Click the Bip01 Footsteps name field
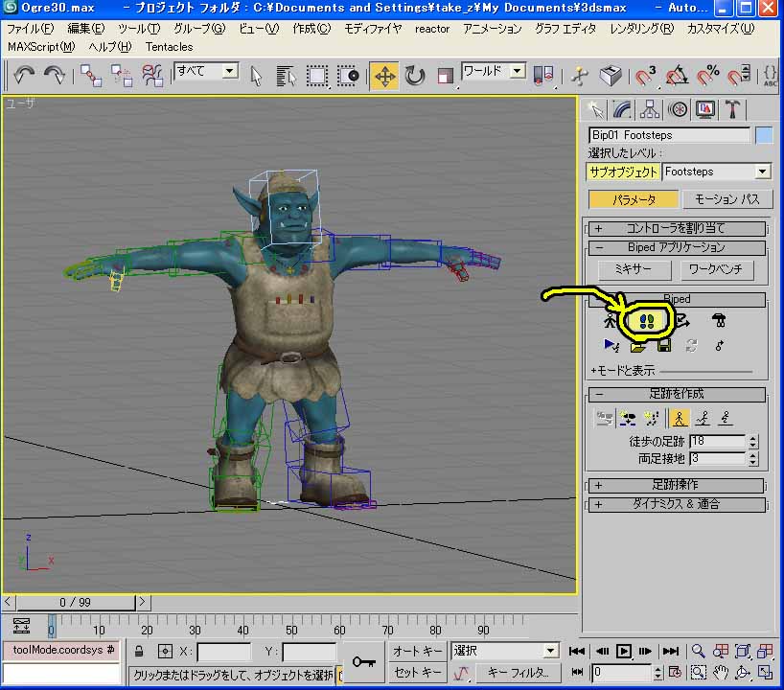 pos(669,135)
